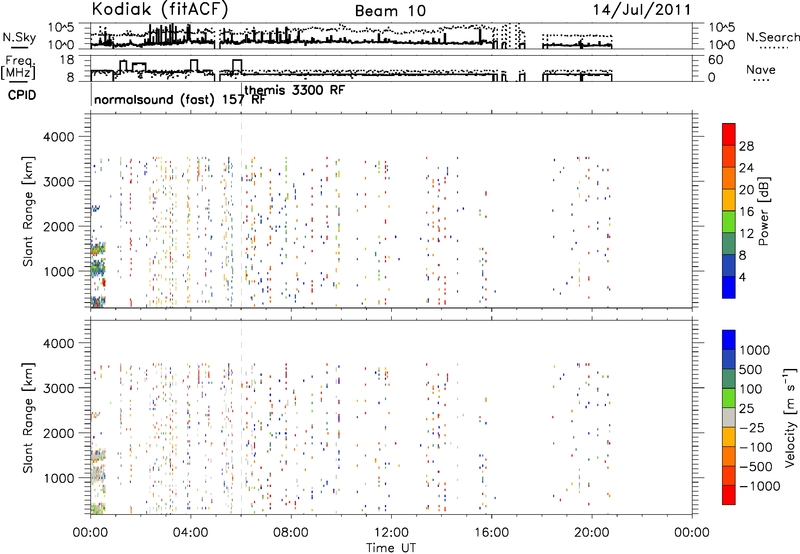Click the '−1000' Velocity colorbar label

point(759,486)
